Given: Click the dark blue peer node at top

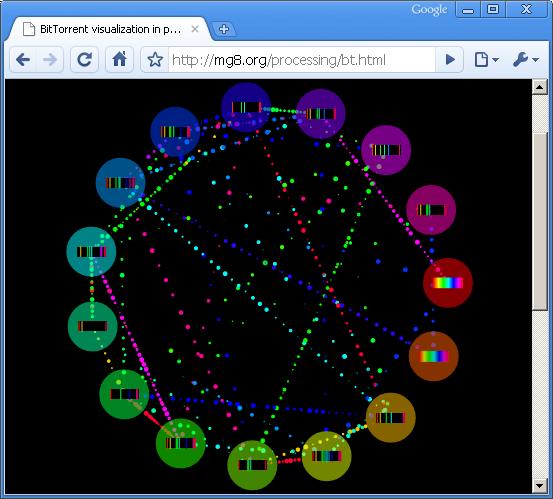Looking at the screenshot, I should click(246, 107).
